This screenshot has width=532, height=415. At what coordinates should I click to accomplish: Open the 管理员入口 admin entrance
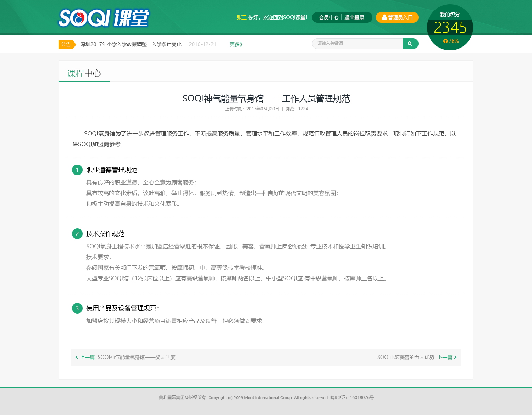[397, 17]
